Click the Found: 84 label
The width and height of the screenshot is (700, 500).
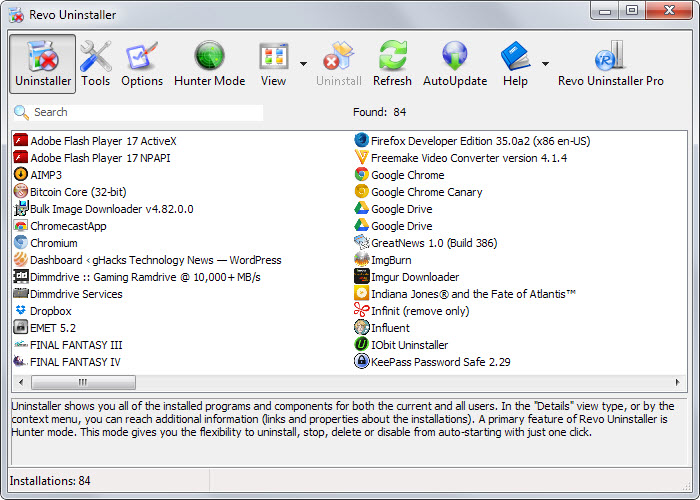(x=379, y=112)
